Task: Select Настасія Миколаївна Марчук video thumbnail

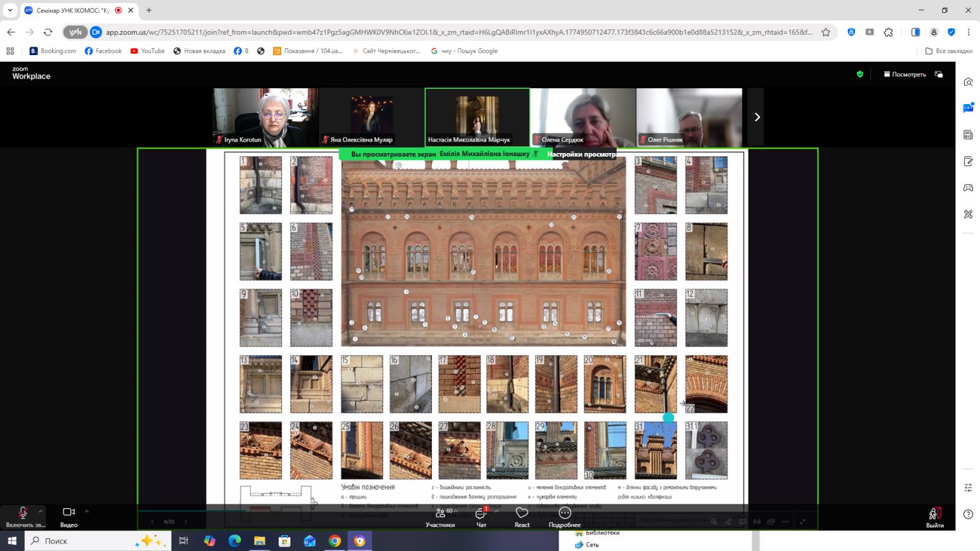Action: click(477, 117)
